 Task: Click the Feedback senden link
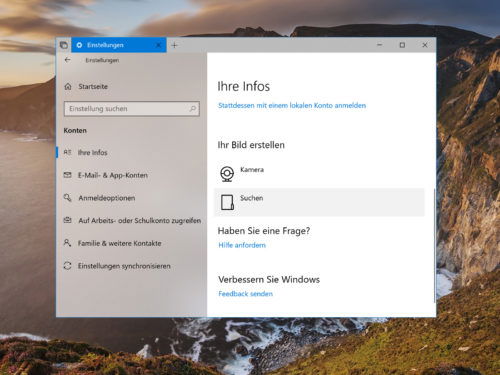pyautogui.click(x=246, y=294)
